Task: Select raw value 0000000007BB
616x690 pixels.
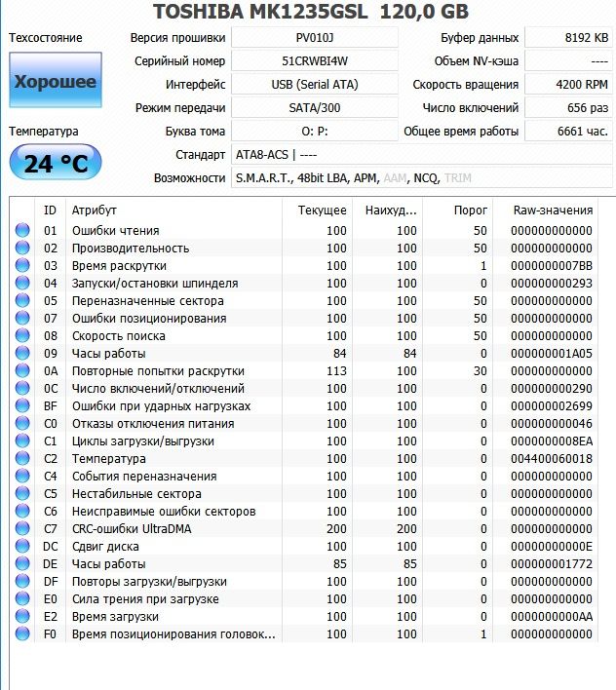Action: pyautogui.click(x=552, y=266)
